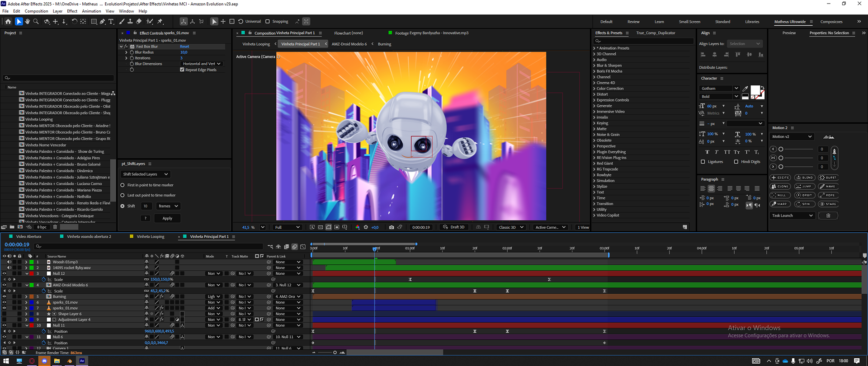This screenshot has width=868, height=366.
Task: Open the Gotham font family dropdown
Action: pos(719,89)
